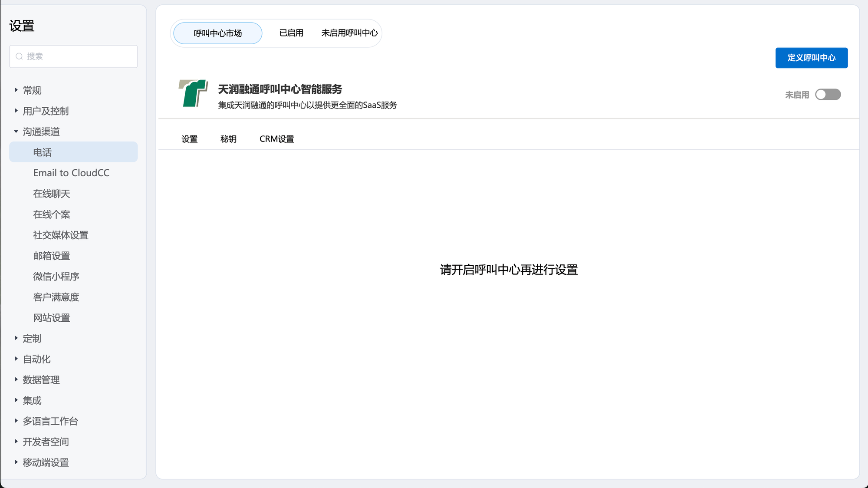Click the Tianrun call center logo icon
Viewport: 868px width, 488px height.
(193, 93)
